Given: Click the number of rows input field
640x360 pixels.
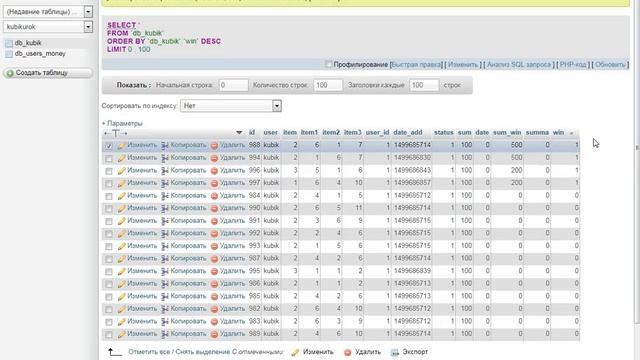Looking at the screenshot, I should [x=328, y=85].
